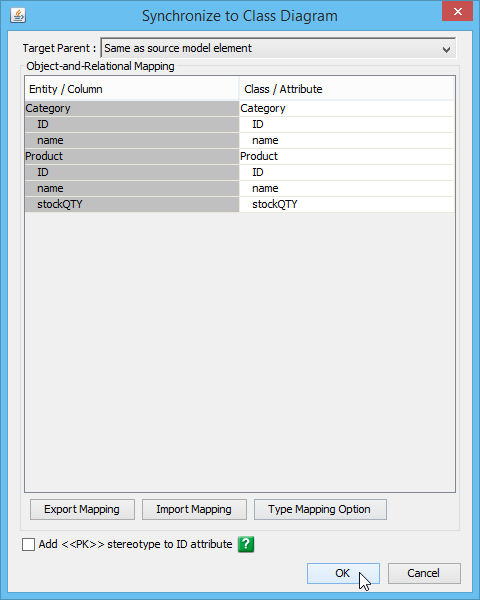480x600 pixels.
Task: Select the name attribute under Product class
Action: (347, 188)
